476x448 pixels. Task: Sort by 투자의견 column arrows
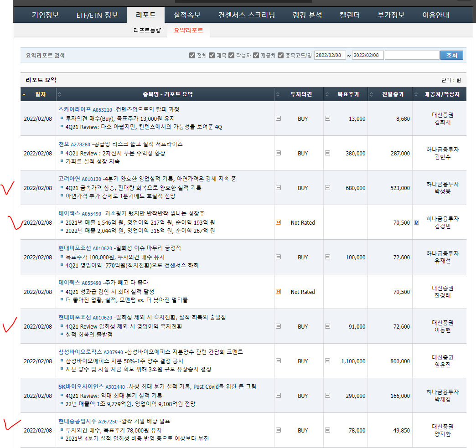(x=278, y=94)
